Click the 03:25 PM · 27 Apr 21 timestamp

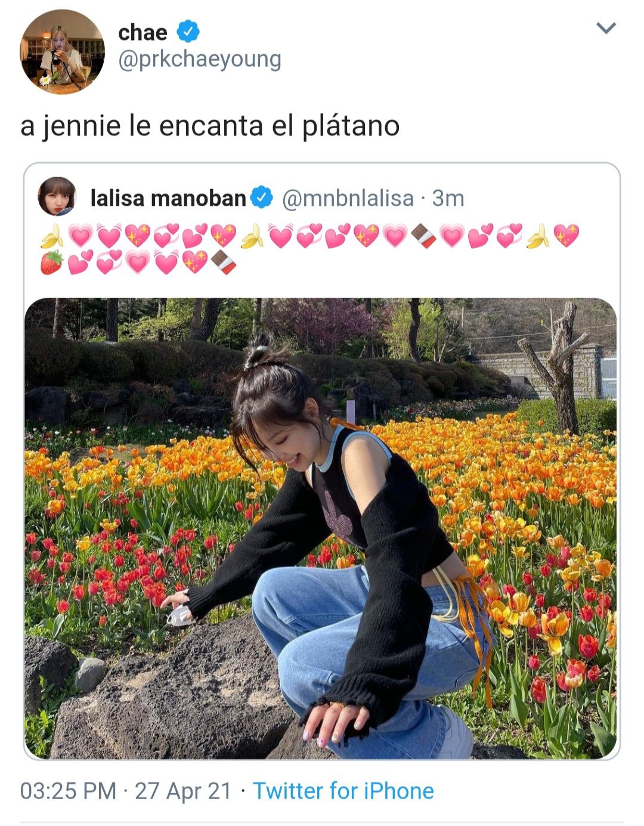[126, 791]
